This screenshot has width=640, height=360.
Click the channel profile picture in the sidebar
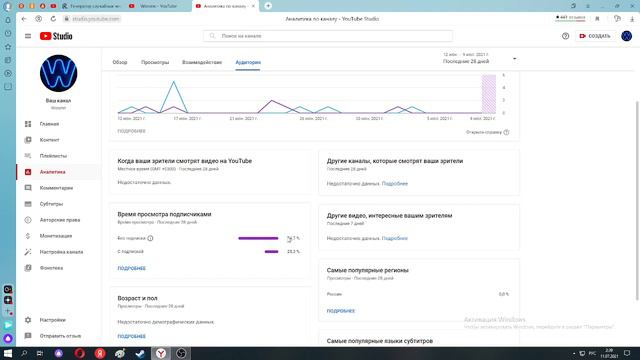58,73
